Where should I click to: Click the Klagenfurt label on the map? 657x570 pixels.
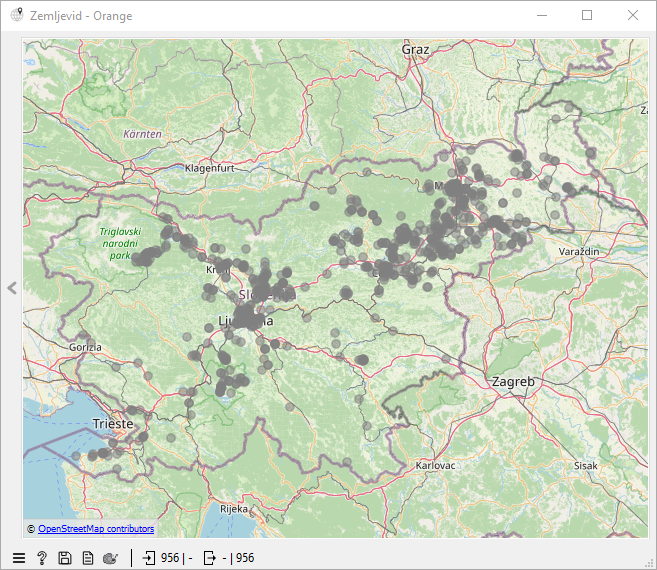tap(209, 168)
